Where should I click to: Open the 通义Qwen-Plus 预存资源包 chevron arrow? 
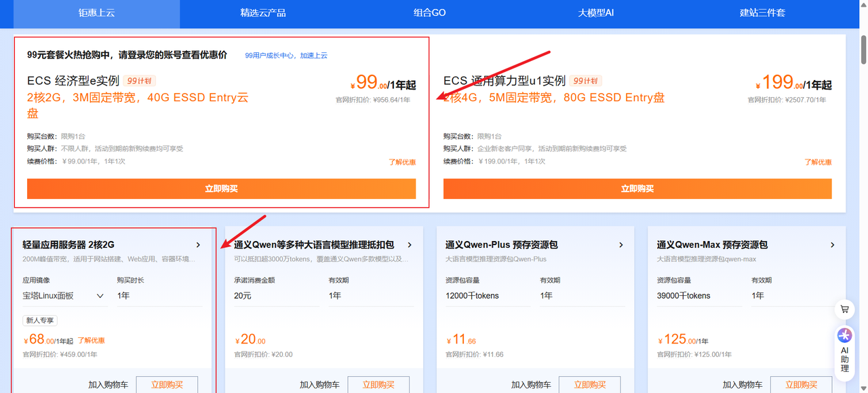pos(621,245)
